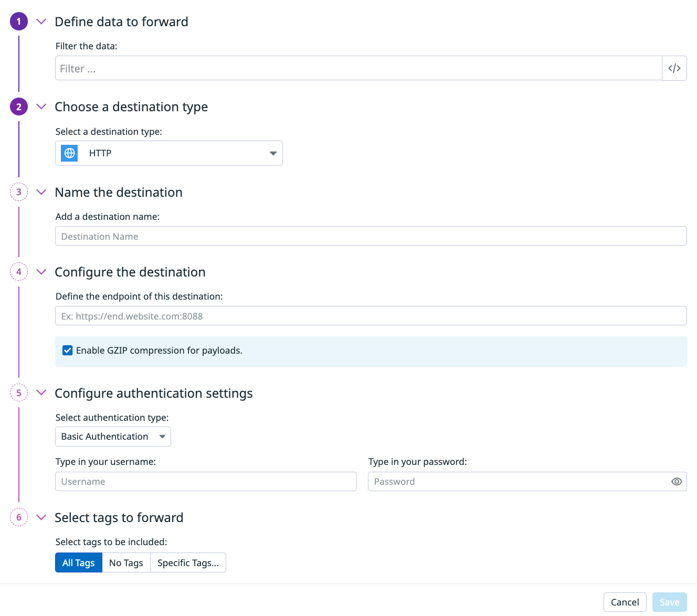Screen dimensions: 697x616
Task: Disable GZIP compression for payloads checkbox
Action: (68, 351)
